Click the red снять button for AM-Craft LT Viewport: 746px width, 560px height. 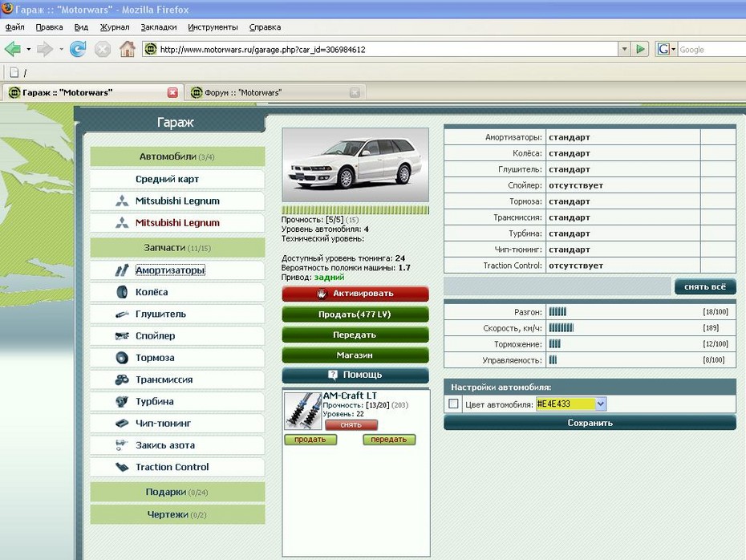pos(351,425)
